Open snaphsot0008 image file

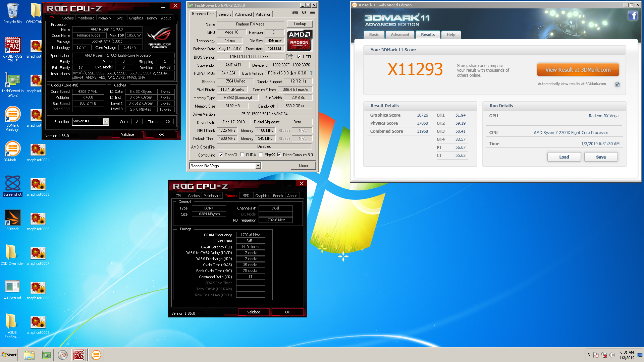38,291
